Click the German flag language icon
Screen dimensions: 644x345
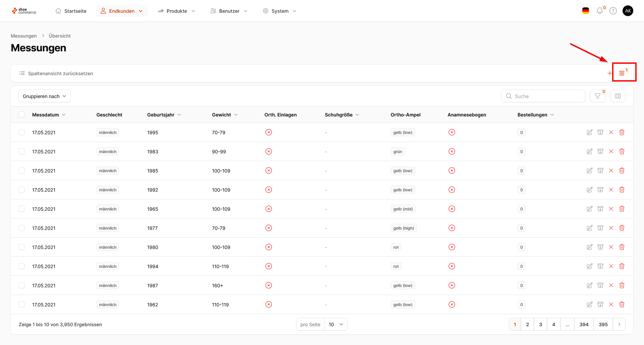pyautogui.click(x=586, y=11)
